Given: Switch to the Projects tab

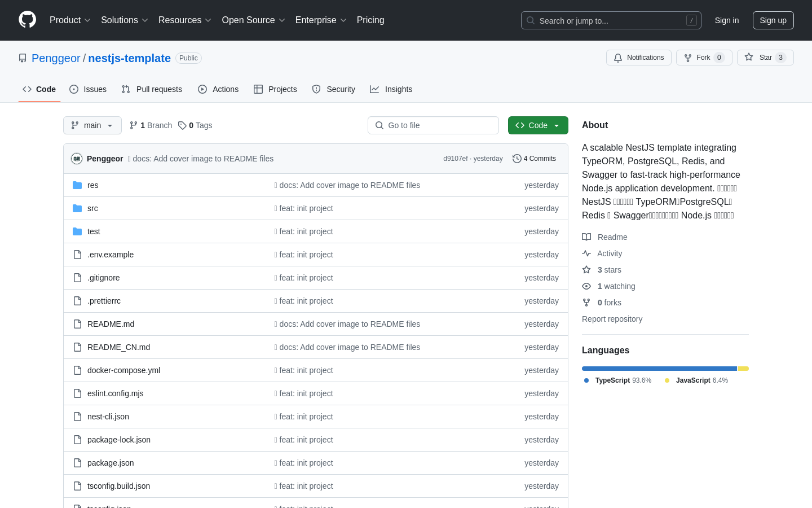Looking at the screenshot, I should point(275,89).
